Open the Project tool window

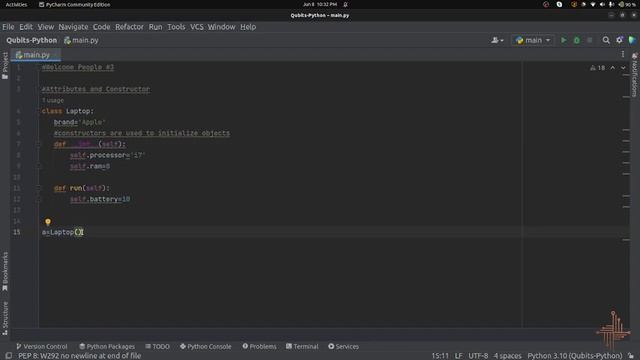pos(5,65)
